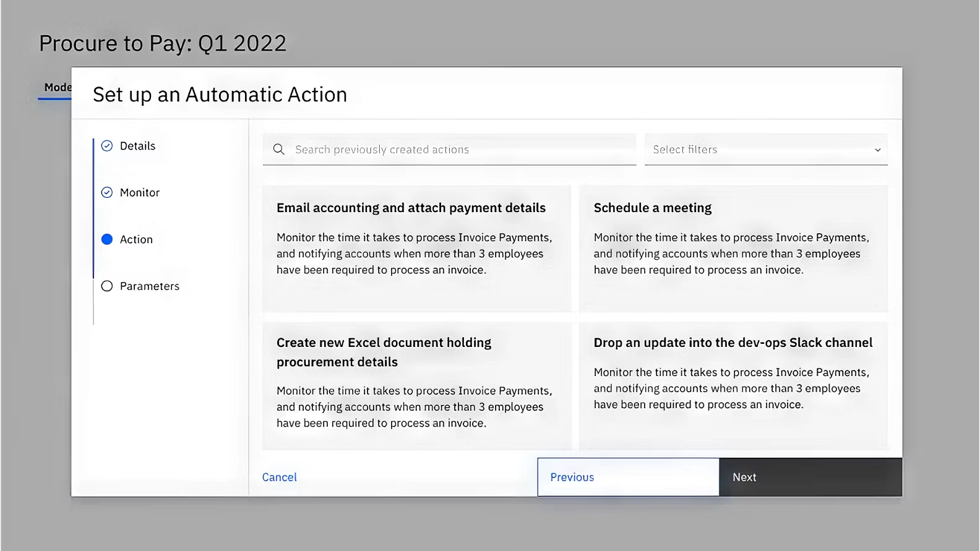Expand the Select filters dropdown chevron
Screen dimensions: 980x551
tap(877, 150)
